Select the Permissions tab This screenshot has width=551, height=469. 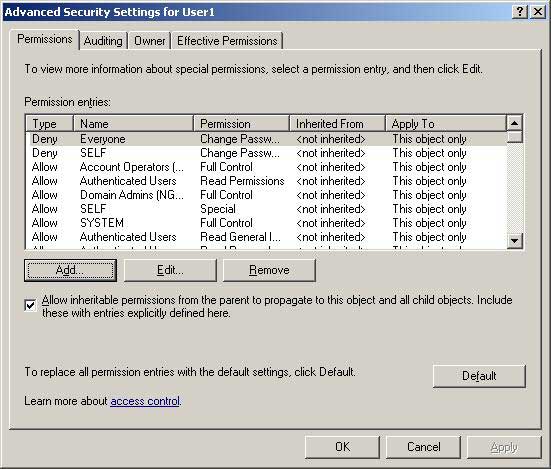pyautogui.click(x=45, y=39)
